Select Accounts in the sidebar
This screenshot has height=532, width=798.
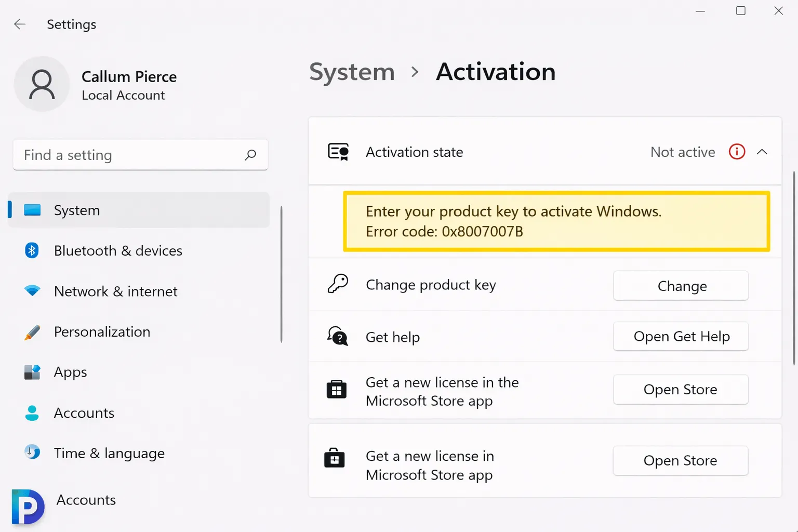[x=84, y=413]
